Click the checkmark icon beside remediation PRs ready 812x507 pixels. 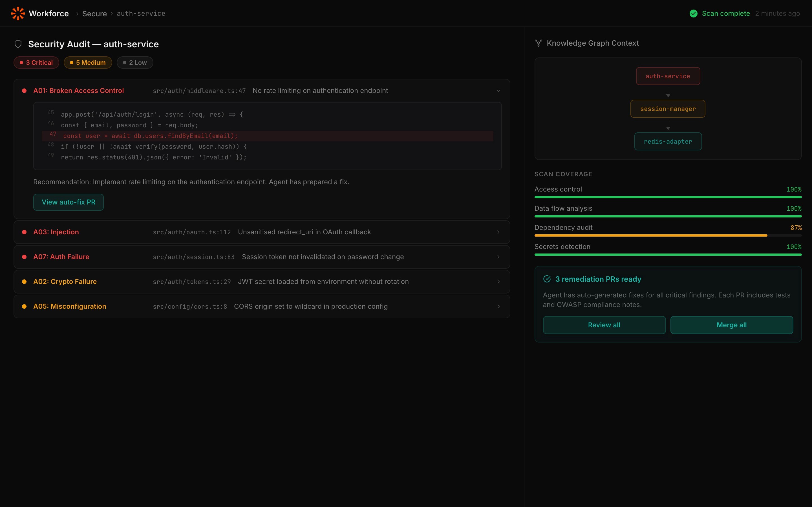(x=547, y=279)
